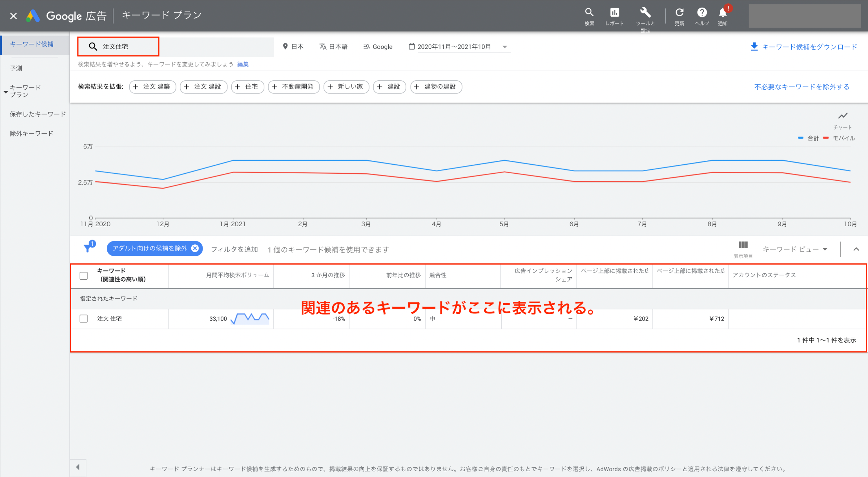
Task: Collapse the table with the up chevron
Action: pyautogui.click(x=856, y=249)
